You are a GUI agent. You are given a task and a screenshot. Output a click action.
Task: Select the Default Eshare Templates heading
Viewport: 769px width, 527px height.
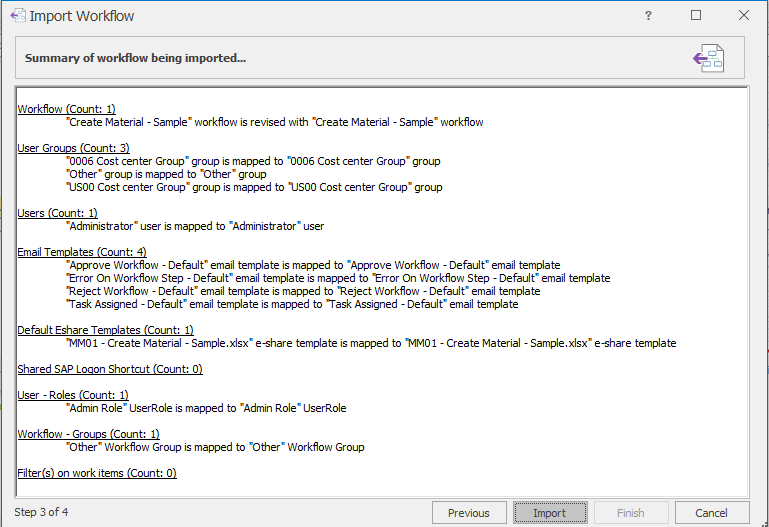click(105, 330)
